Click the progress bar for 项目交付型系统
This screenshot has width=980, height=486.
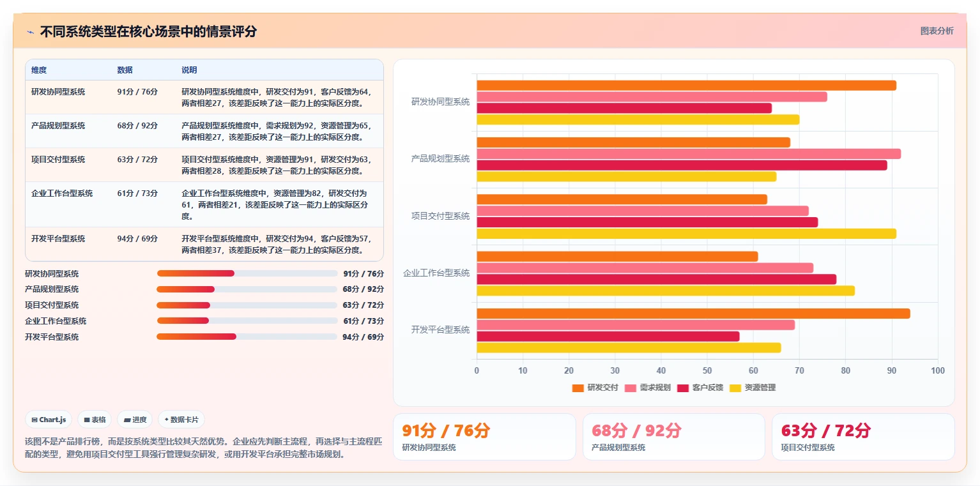(x=247, y=305)
